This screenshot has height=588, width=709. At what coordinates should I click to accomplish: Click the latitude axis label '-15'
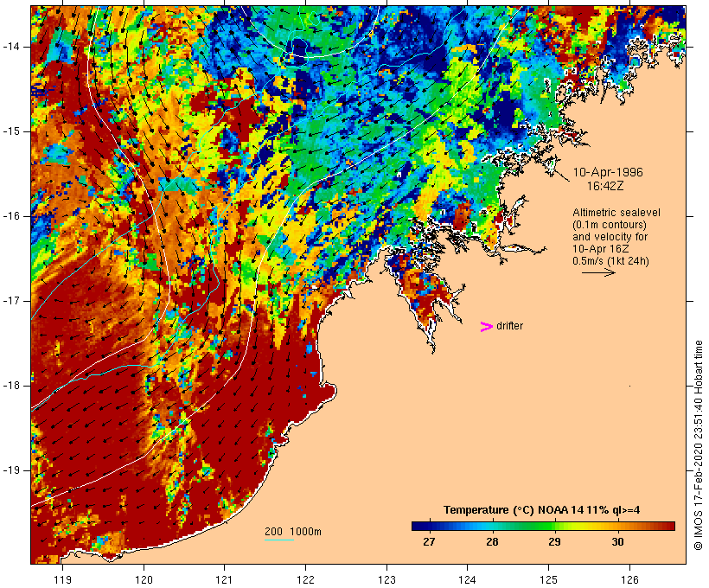(x=11, y=131)
